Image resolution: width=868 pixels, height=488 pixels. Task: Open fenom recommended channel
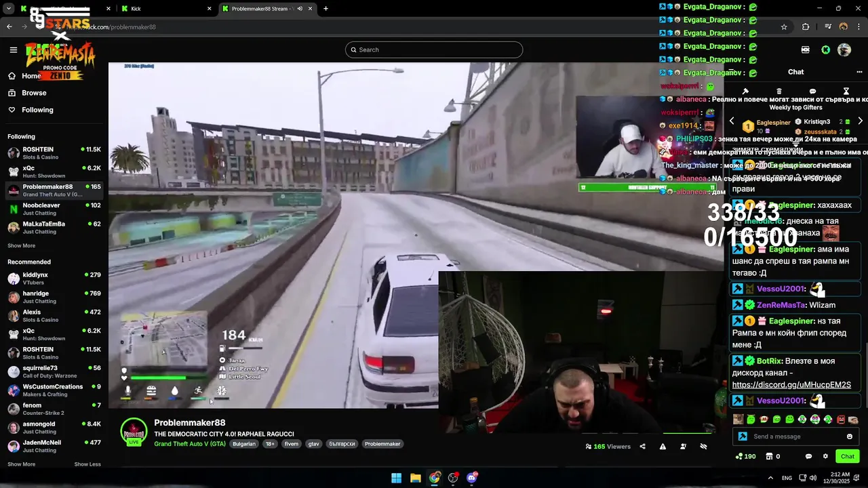54,409
